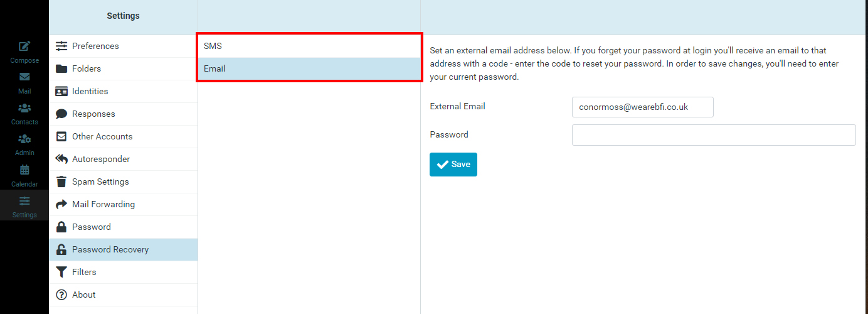Screen dimensions: 868x314
Task: Open the Compose pencil icon
Action: (x=24, y=46)
